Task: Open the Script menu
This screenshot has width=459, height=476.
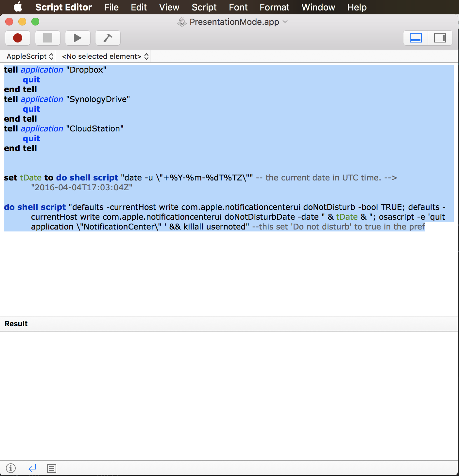Action: 204,7
